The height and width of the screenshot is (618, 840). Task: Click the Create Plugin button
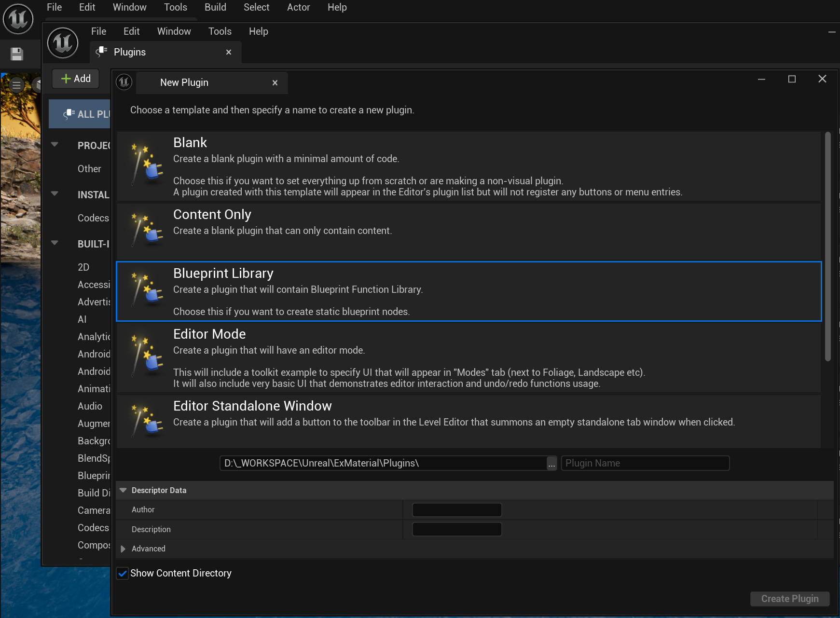pyautogui.click(x=789, y=599)
